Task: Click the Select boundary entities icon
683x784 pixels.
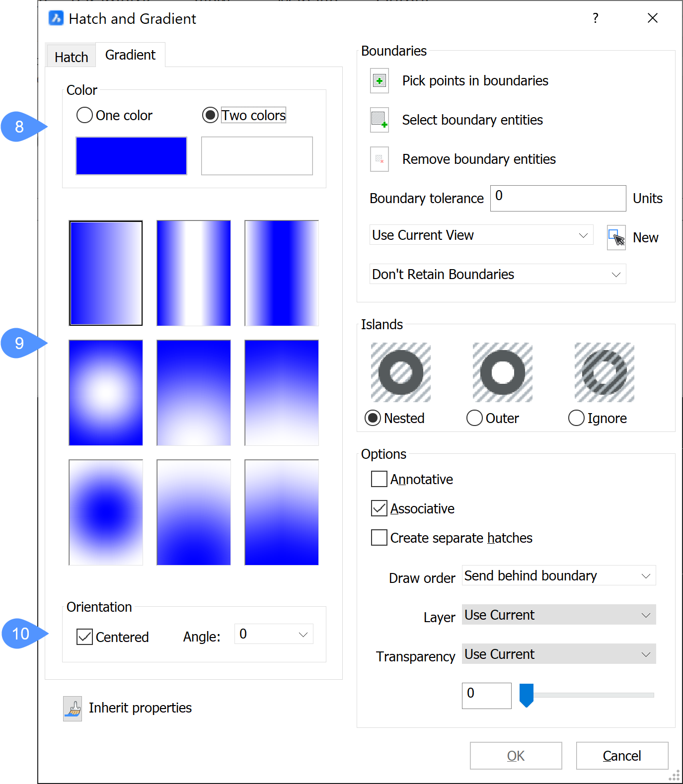Action: coord(379,120)
